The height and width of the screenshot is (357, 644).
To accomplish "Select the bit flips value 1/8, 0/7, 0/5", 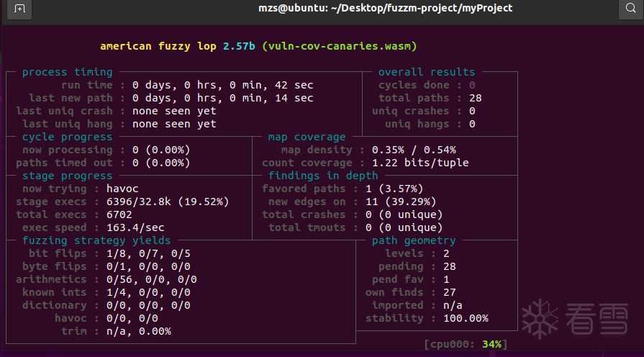I will coord(148,253).
